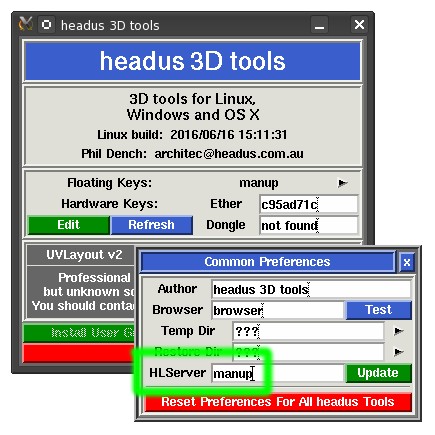Click the Temp Dir input field
Image resolution: width=435 pixels, height=435 pixels.
(308, 331)
